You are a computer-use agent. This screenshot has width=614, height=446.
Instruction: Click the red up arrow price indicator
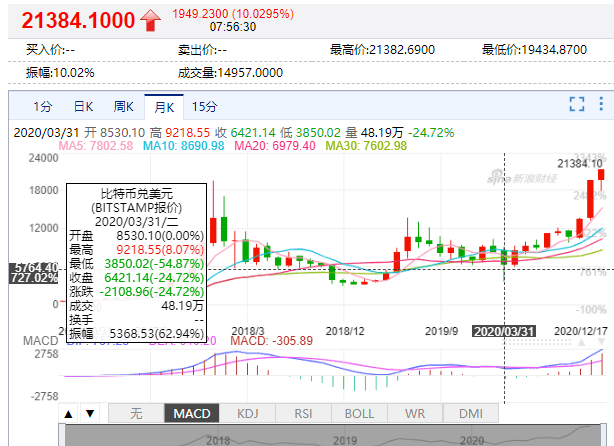point(150,20)
